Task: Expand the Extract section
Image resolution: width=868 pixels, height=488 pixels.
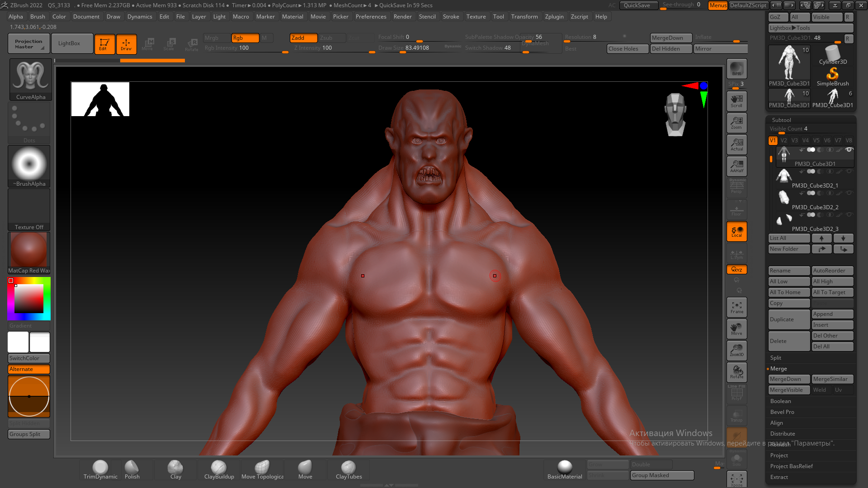Action: pyautogui.click(x=779, y=477)
